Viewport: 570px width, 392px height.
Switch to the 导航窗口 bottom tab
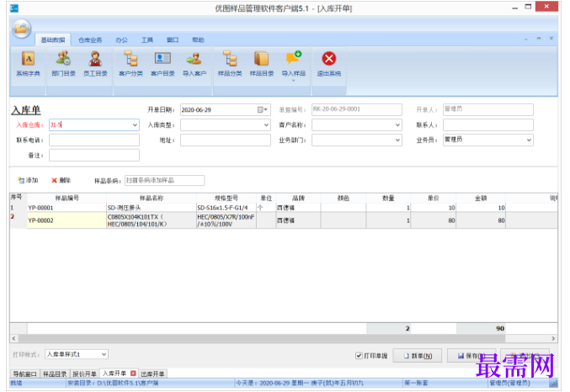(x=24, y=373)
